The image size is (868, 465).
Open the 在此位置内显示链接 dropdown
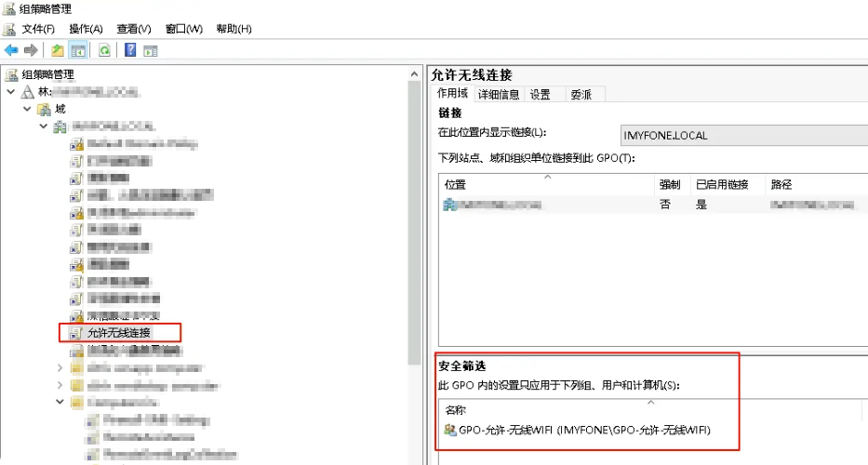click(x=744, y=135)
